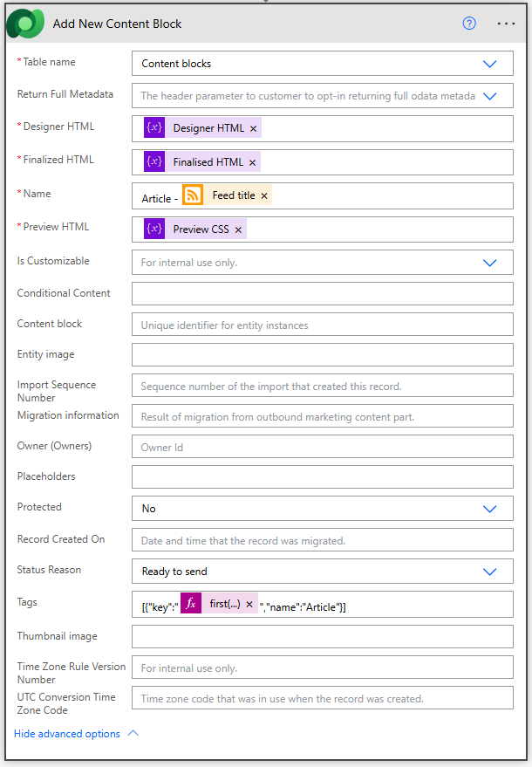Remove the Designer HTML token
The height and width of the screenshot is (767, 532).
point(253,129)
